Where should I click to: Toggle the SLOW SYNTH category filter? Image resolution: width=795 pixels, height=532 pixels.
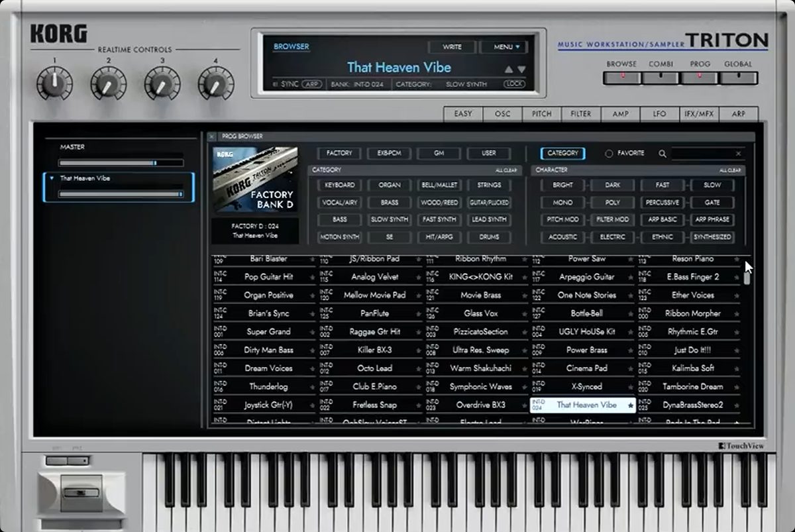(x=390, y=220)
